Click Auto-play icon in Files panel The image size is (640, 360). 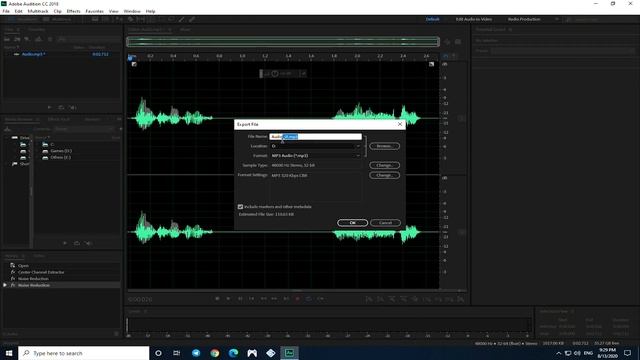[72, 107]
